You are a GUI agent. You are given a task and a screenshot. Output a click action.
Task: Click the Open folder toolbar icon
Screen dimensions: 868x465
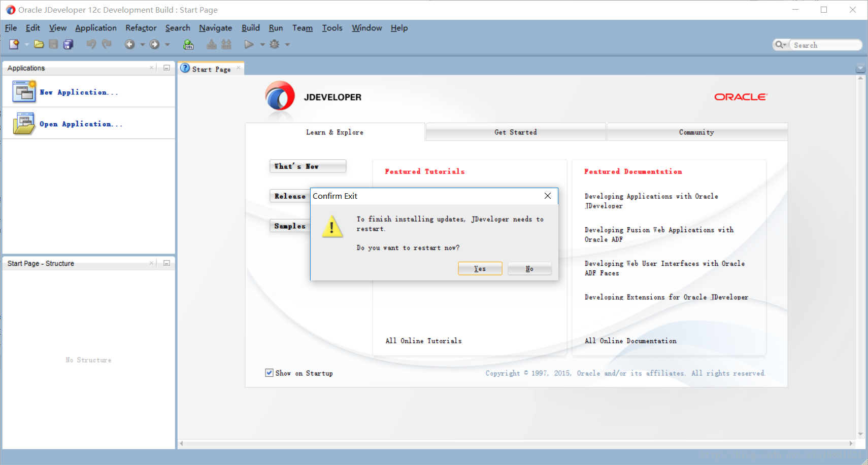[39, 45]
